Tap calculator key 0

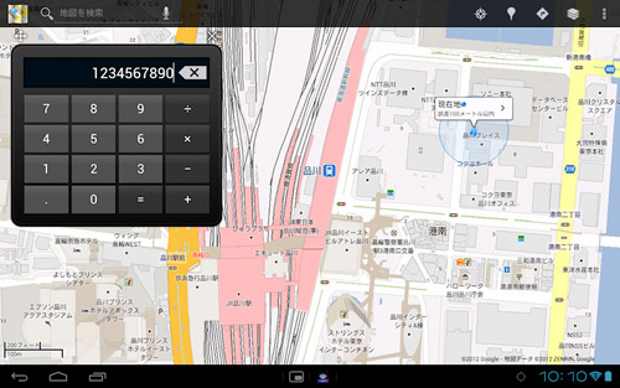(93, 199)
